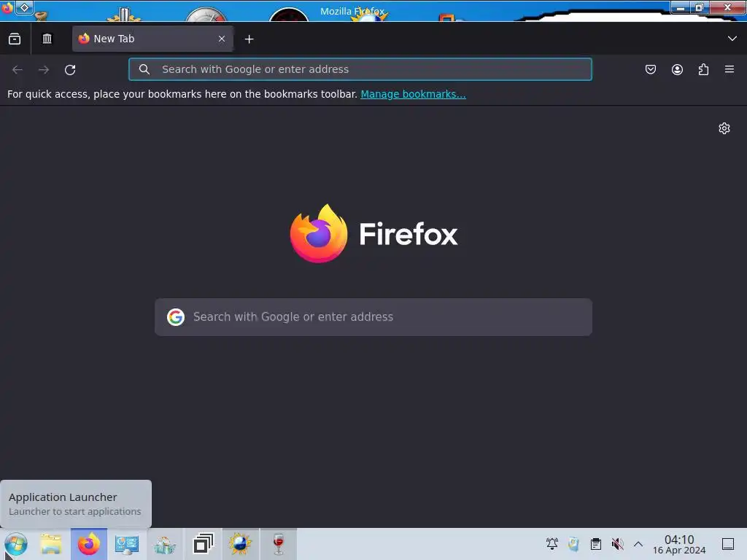747x560 pixels.
Task: Open the Firefox window menu icon in title bar
Action: pos(7,7)
